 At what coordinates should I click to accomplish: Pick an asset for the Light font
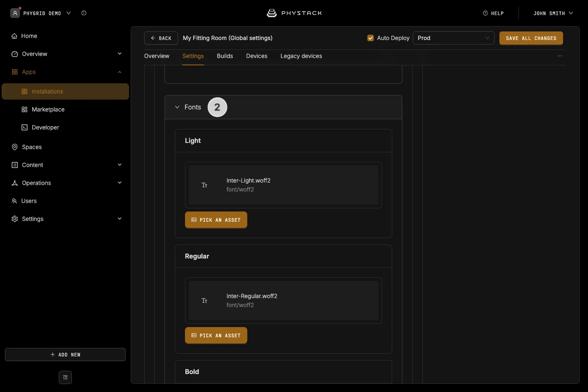click(x=216, y=220)
